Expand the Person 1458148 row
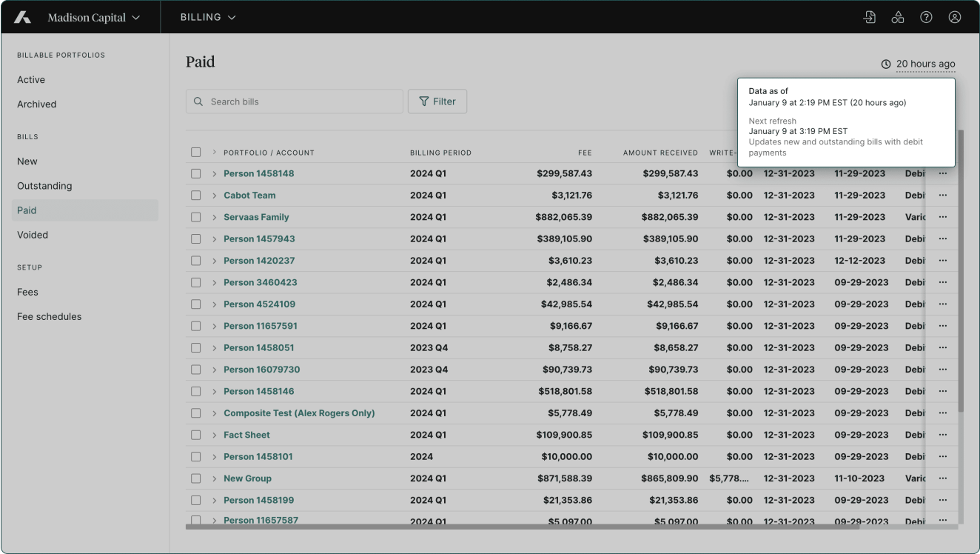The image size is (980, 554). (214, 174)
